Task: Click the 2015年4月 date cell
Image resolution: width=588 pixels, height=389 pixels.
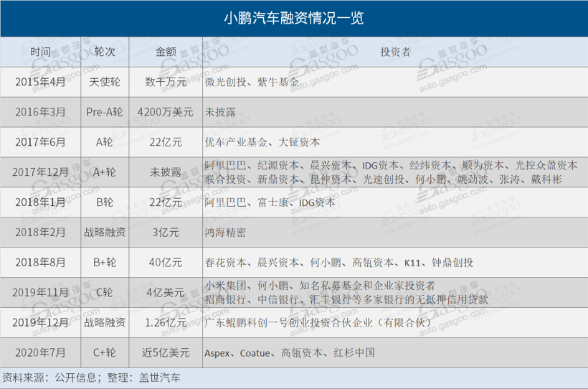Action: [x=40, y=82]
